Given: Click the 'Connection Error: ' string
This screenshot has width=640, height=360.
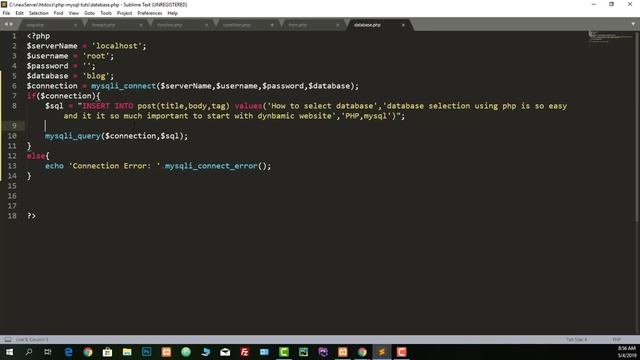Looking at the screenshot, I should coord(114,166).
